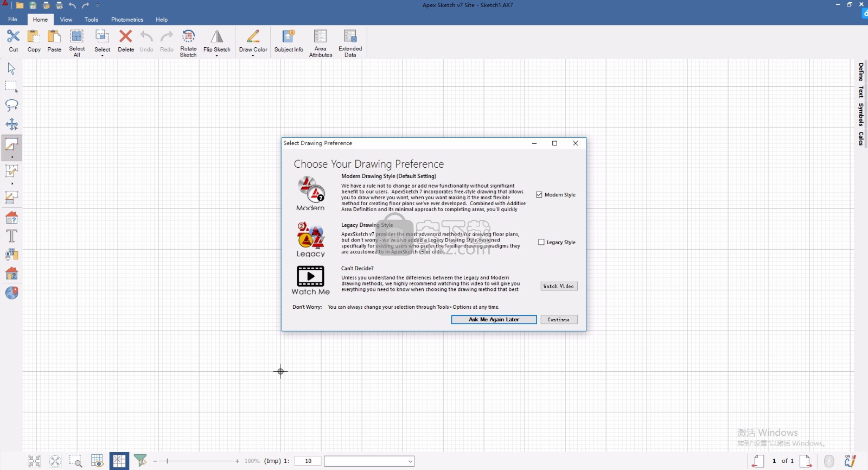
Task: Click the zoom in plus sign
Action: coord(237,461)
